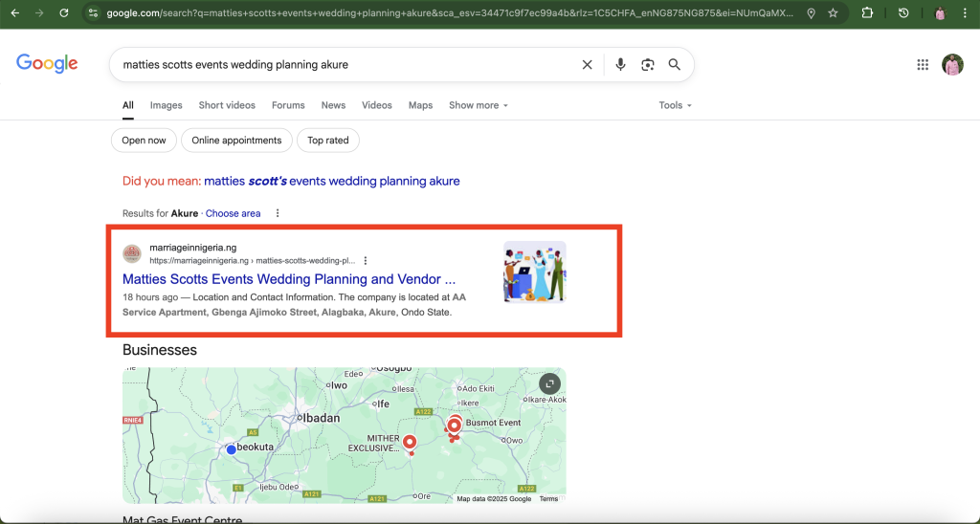Viewport: 980px width, 524px height.
Task: Open the history clock icon in toolbar
Action: [903, 12]
